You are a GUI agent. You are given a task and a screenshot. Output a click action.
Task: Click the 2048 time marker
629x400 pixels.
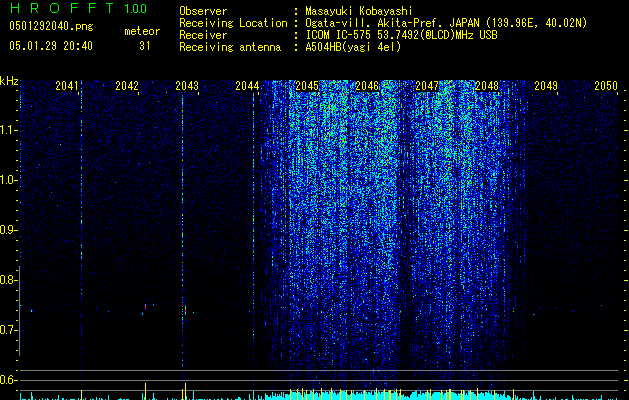487,86
